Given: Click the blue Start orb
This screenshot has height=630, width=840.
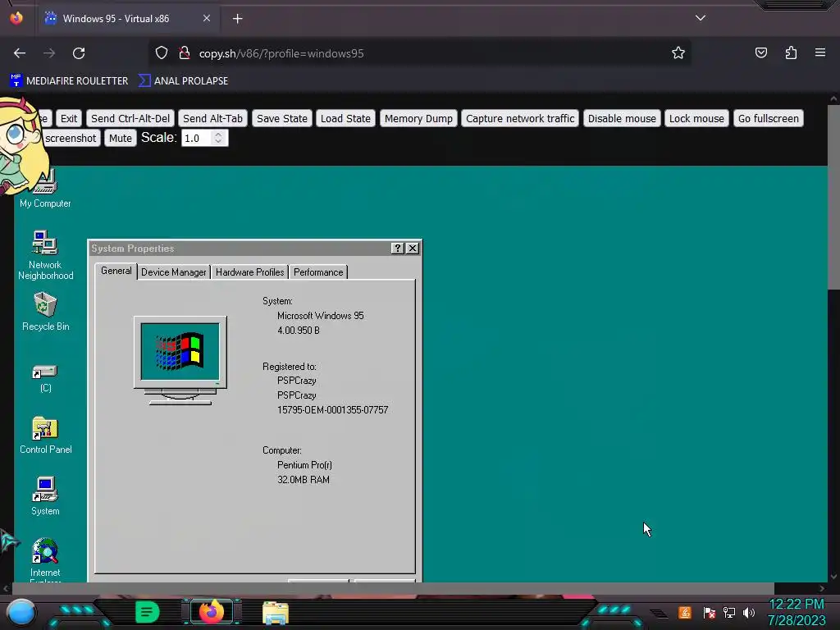Looking at the screenshot, I should click(21, 613).
